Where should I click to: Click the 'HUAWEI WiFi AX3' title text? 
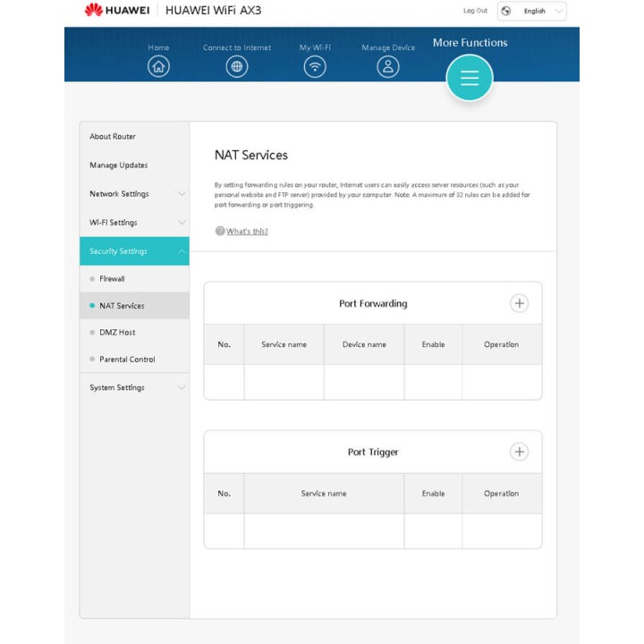pyautogui.click(x=213, y=10)
